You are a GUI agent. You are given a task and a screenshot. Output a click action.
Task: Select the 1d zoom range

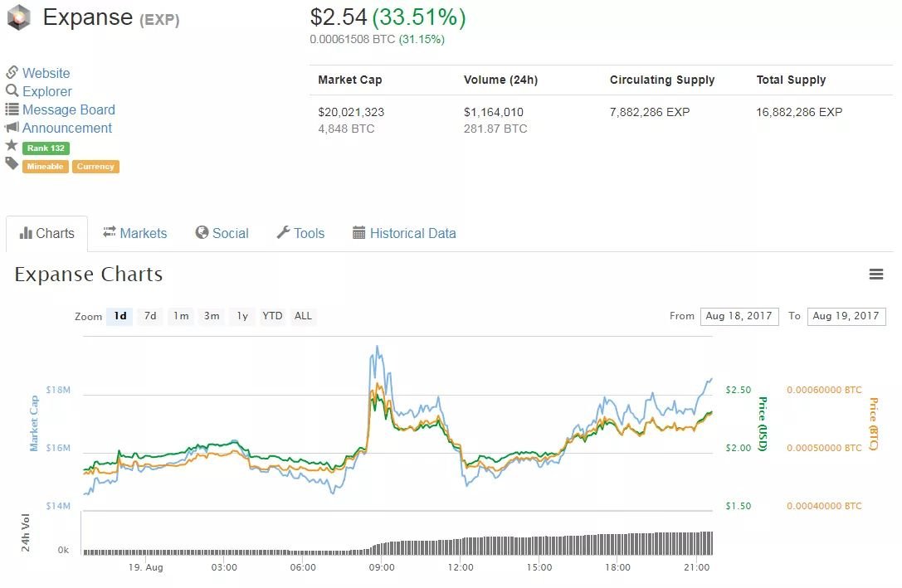tap(119, 316)
